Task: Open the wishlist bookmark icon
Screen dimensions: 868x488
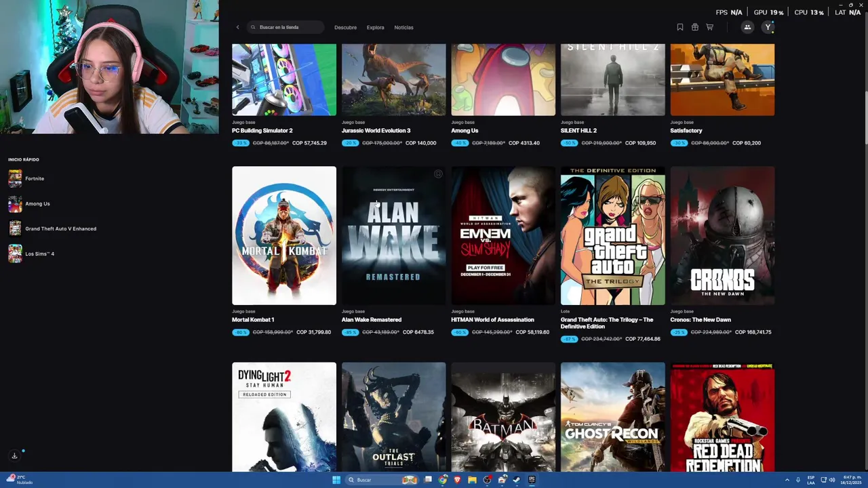Action: 680,27
